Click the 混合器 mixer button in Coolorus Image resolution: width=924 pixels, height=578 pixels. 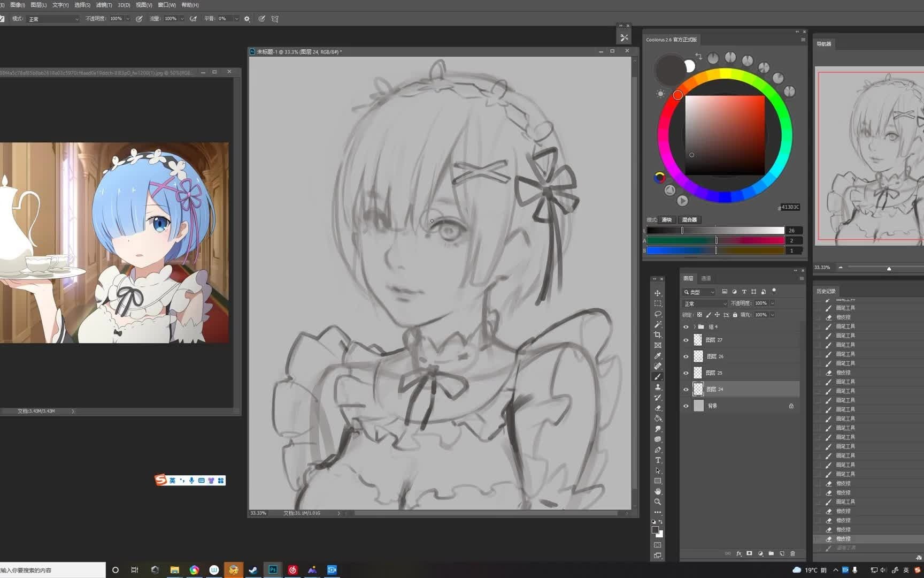(x=689, y=219)
